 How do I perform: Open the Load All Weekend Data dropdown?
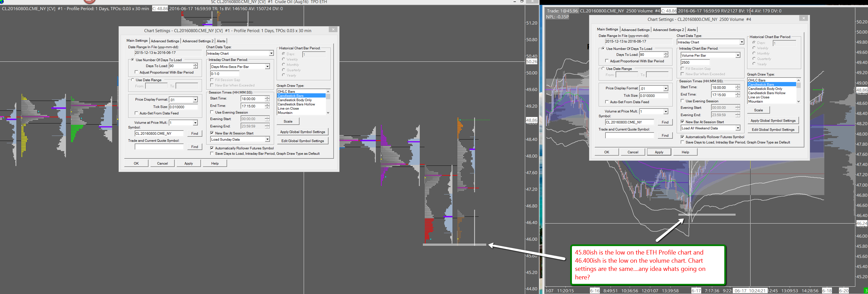click(x=738, y=128)
